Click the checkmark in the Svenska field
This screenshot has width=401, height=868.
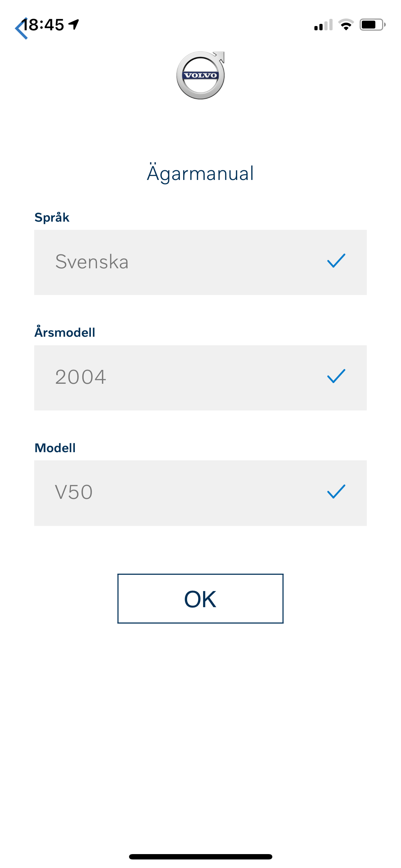coord(336,261)
